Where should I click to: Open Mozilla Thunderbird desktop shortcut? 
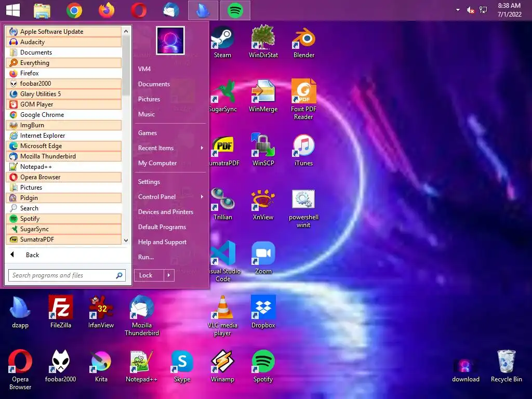pos(141,315)
